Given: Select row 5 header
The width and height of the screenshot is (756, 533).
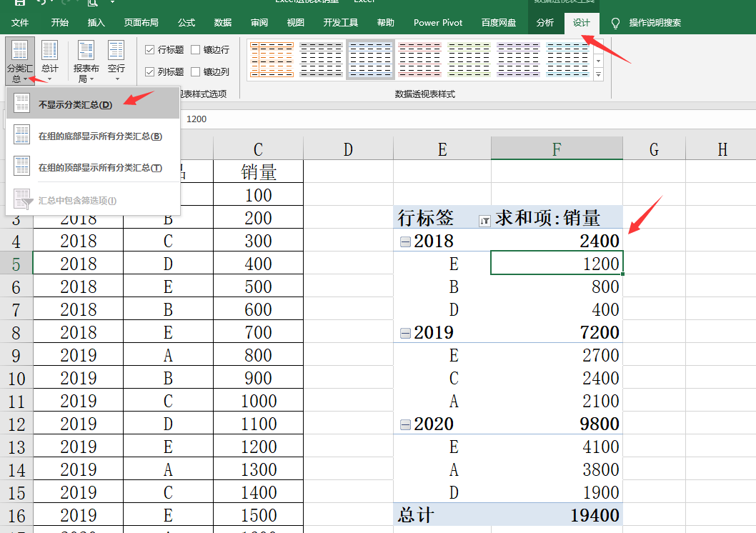Looking at the screenshot, I should [16, 264].
